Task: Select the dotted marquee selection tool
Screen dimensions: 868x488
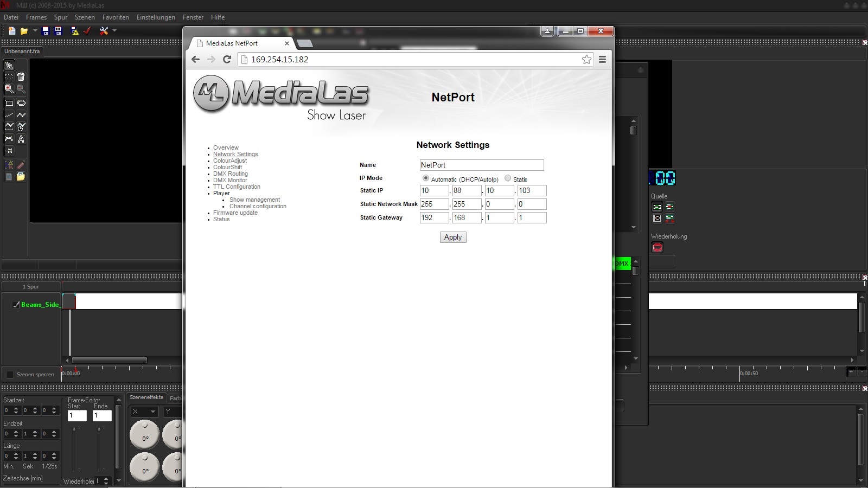Action: click(9, 77)
